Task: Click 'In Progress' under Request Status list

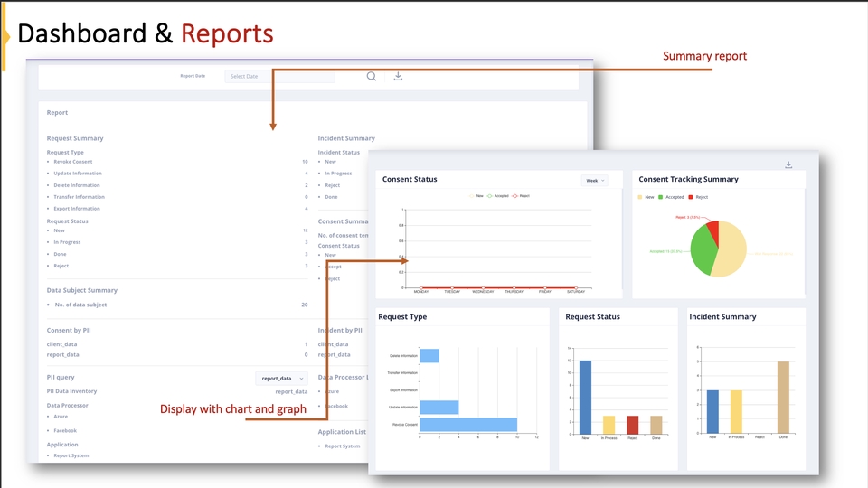Action: tap(67, 242)
